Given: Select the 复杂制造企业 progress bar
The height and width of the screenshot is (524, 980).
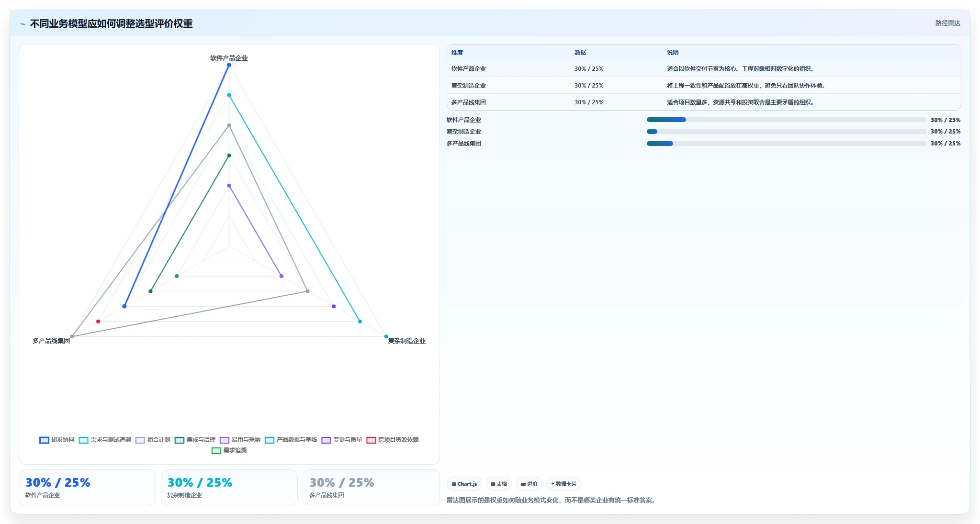Looking at the screenshot, I should pyautogui.click(x=787, y=132).
